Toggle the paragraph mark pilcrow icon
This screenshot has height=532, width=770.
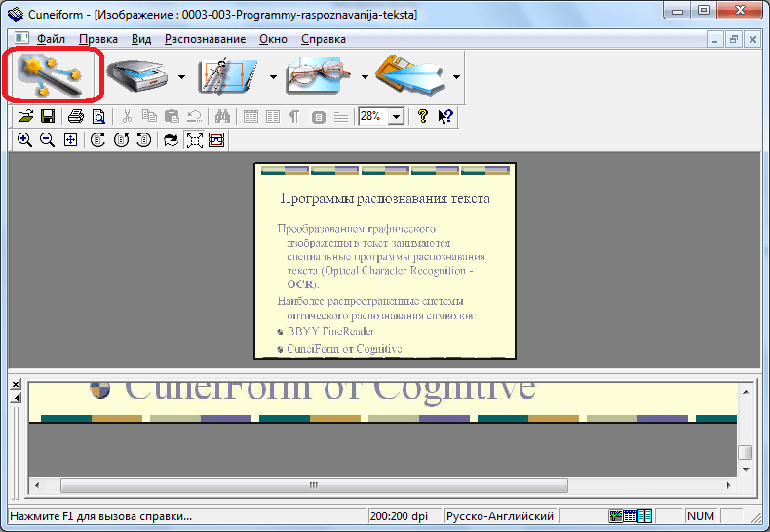point(294,116)
